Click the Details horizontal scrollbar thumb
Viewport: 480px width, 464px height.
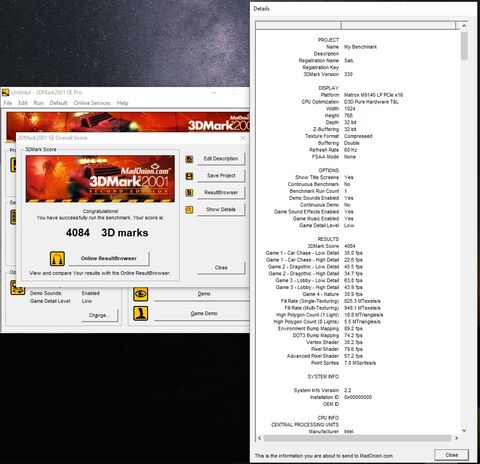pyautogui.click(x=357, y=438)
